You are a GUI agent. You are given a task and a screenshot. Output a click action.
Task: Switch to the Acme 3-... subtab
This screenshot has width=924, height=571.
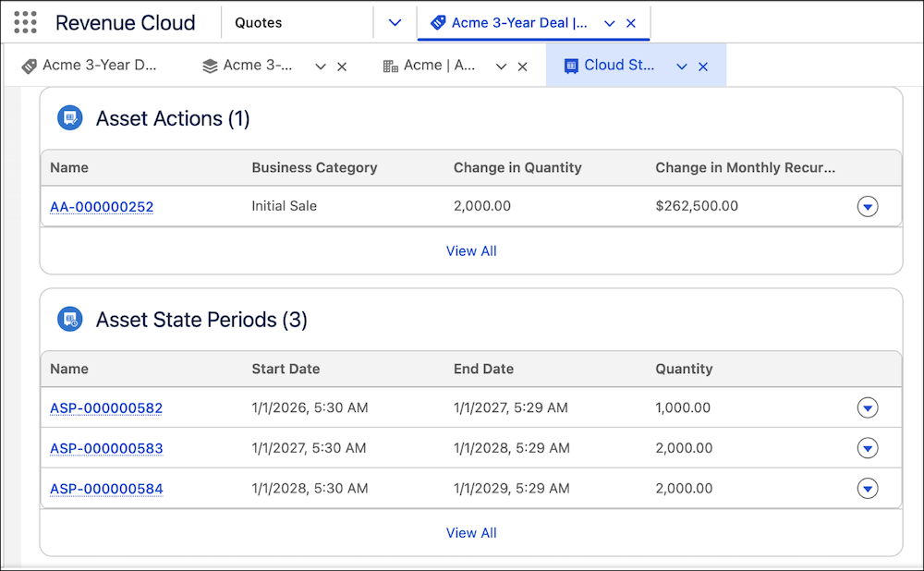258,66
